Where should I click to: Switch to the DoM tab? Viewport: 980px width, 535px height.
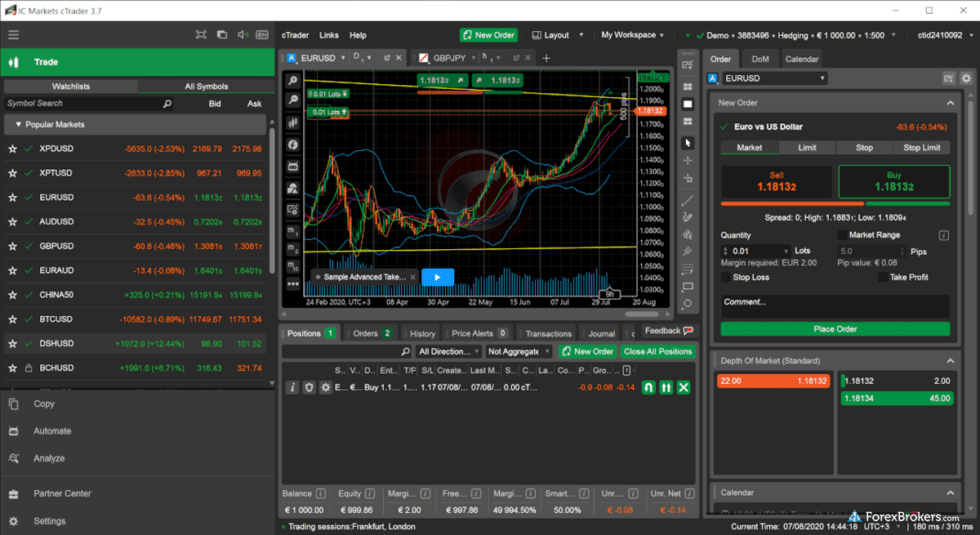760,59
